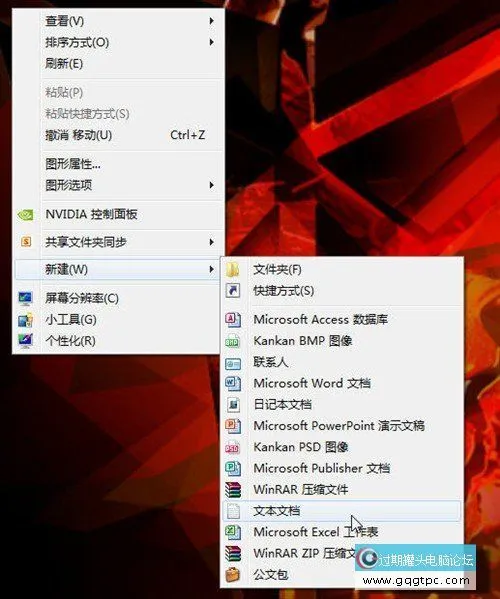Click the Microsoft Access database icon
The image size is (500, 599).
point(233,319)
